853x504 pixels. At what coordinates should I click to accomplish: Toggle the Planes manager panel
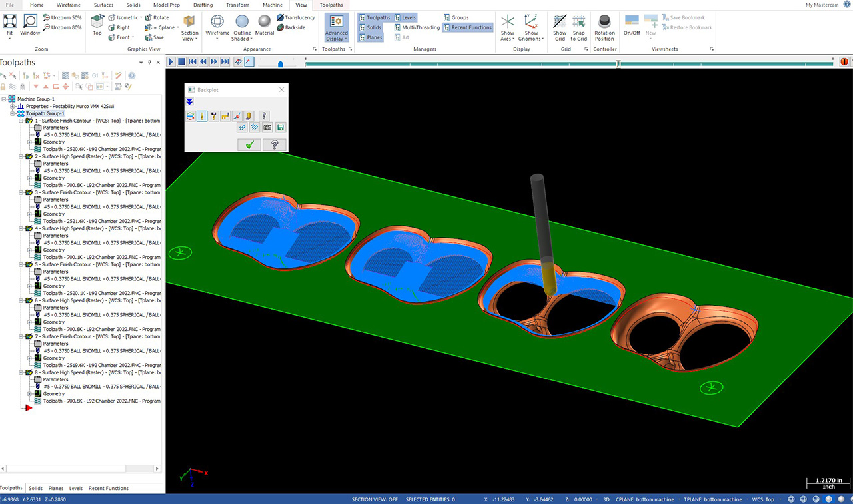[371, 37]
